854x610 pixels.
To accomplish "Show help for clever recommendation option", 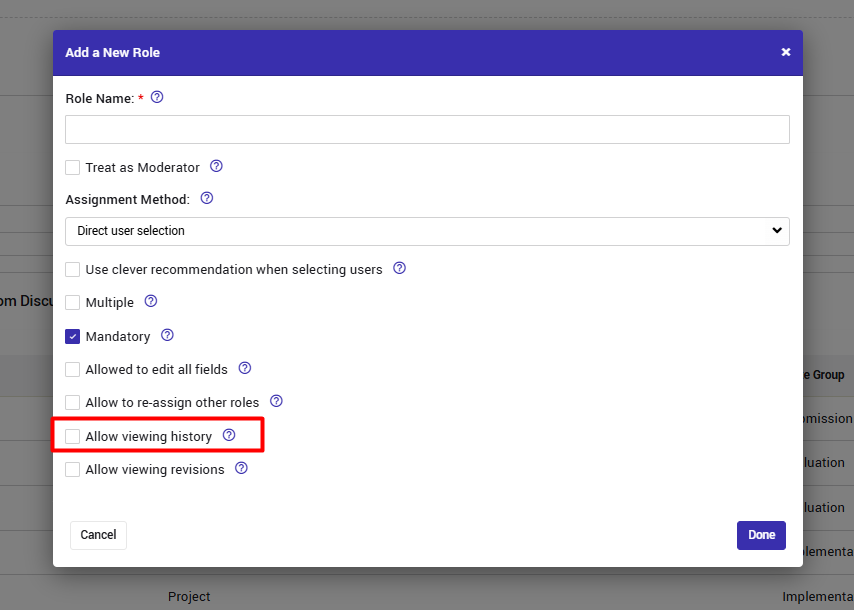I will (399, 268).
